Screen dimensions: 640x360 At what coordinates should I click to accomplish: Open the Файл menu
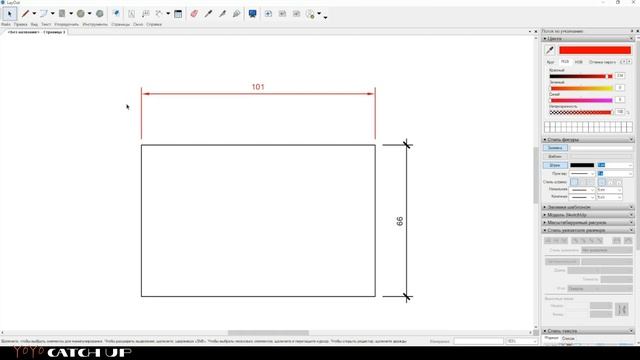pyautogui.click(x=6, y=24)
